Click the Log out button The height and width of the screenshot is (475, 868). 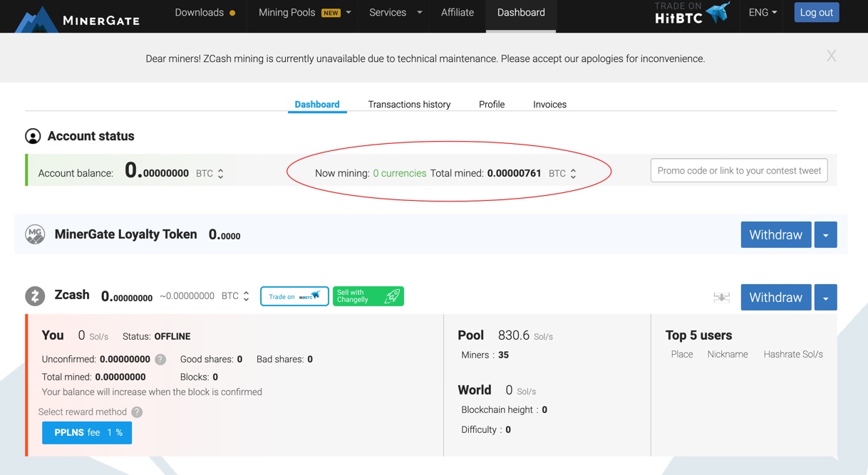point(816,13)
